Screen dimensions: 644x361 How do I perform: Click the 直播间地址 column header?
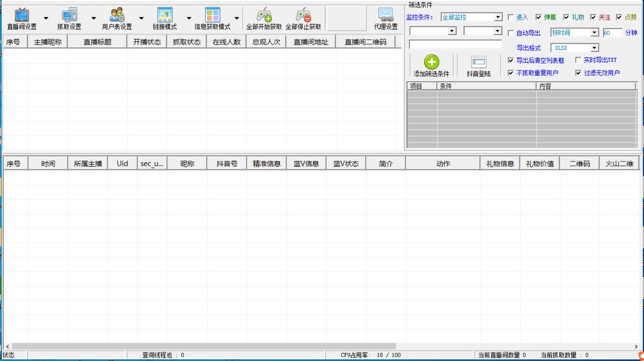[x=311, y=42]
